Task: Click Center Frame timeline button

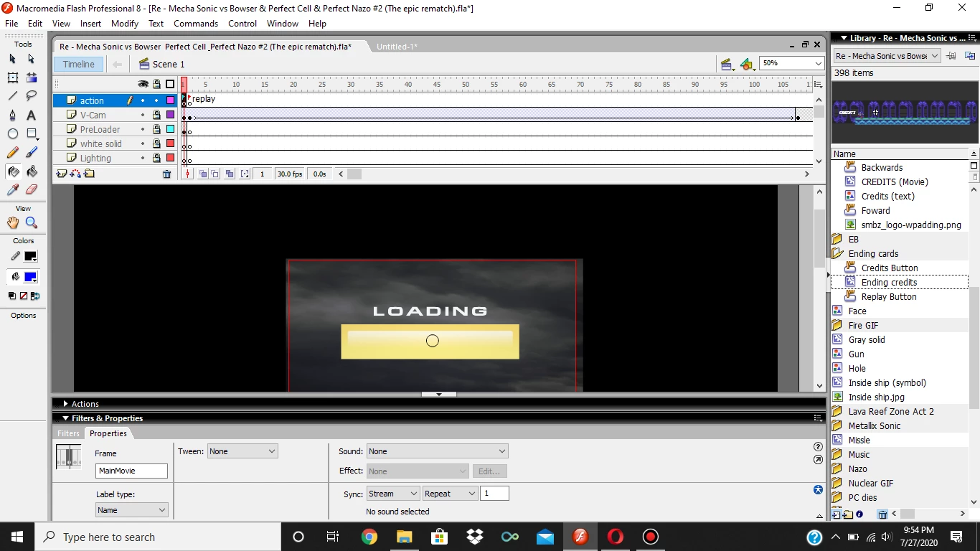Action: click(x=188, y=174)
